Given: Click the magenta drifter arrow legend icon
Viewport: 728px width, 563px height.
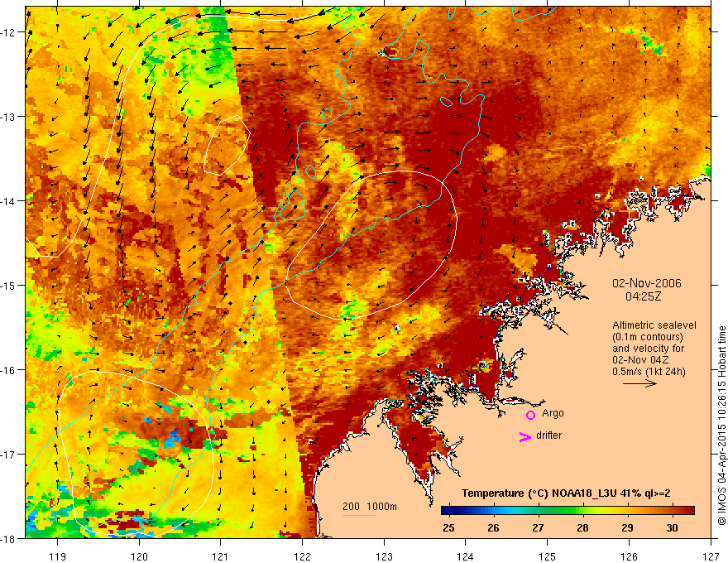Looking at the screenshot, I should 524,436.
